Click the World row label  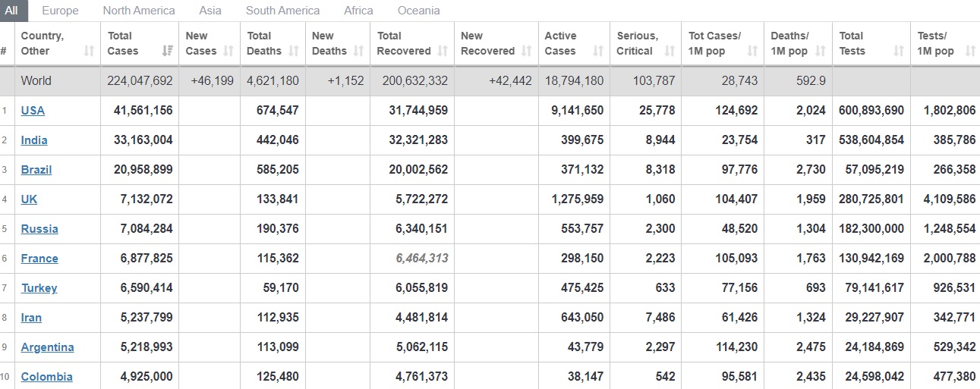(36, 80)
